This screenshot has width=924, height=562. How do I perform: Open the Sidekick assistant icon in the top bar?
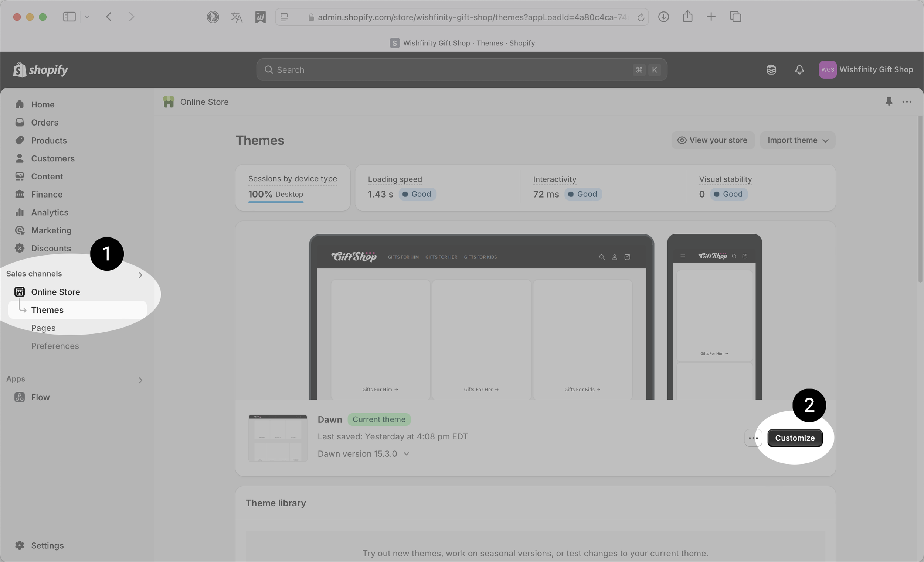[x=771, y=70]
